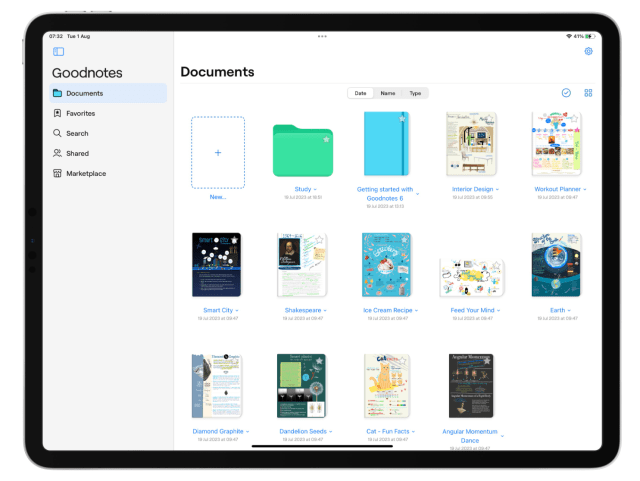Image resolution: width=640 pixels, height=481 pixels.
Task: Toggle favorite star on Getting started notebook
Action: coord(402,119)
